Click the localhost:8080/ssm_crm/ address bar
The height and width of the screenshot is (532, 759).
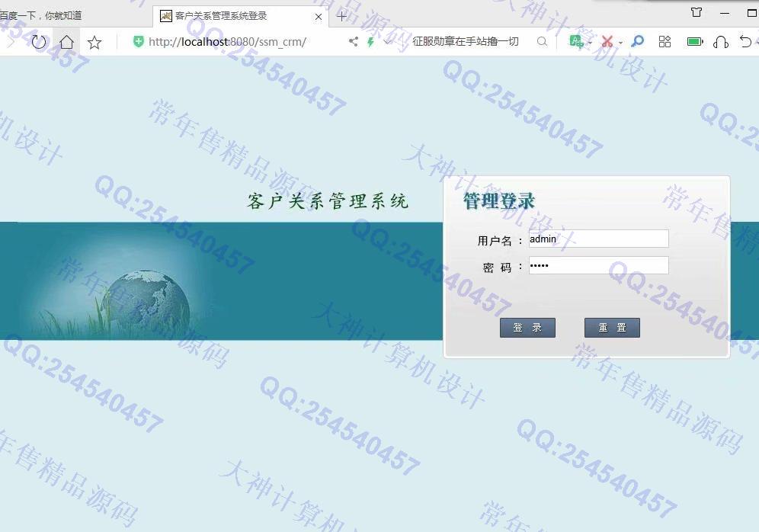[x=228, y=42]
